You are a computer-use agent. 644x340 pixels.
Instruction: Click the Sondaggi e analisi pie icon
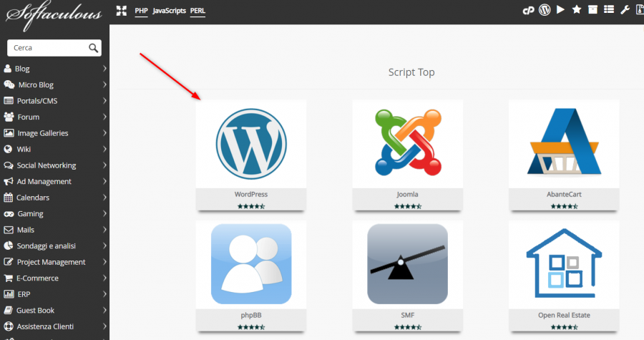pyautogui.click(x=8, y=246)
